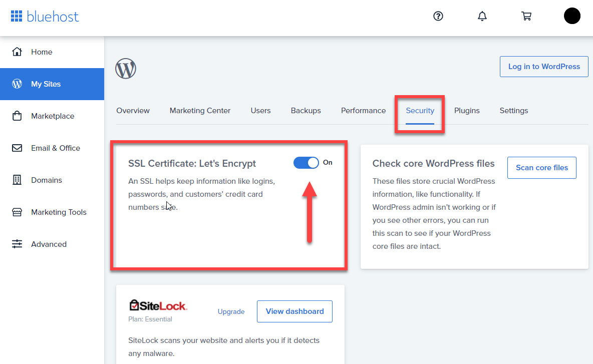Image resolution: width=593 pixels, height=364 pixels.
Task: Select the Backups tab
Action: 306,111
